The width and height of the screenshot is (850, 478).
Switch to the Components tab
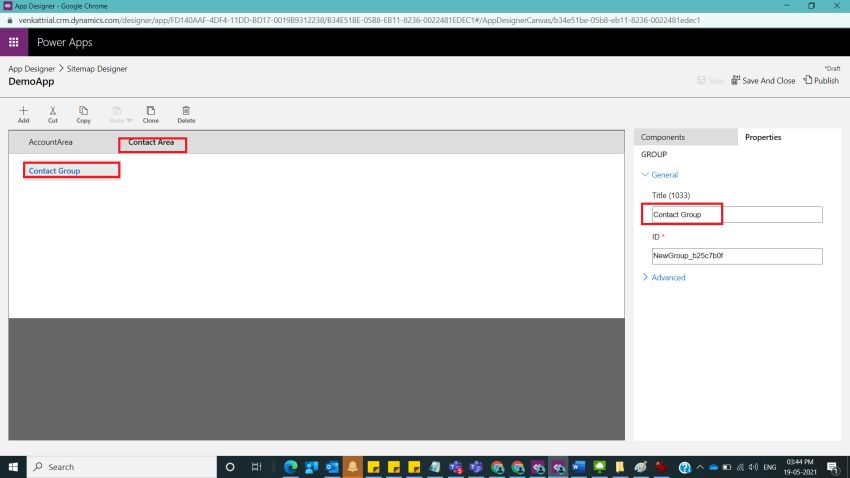[x=663, y=137]
